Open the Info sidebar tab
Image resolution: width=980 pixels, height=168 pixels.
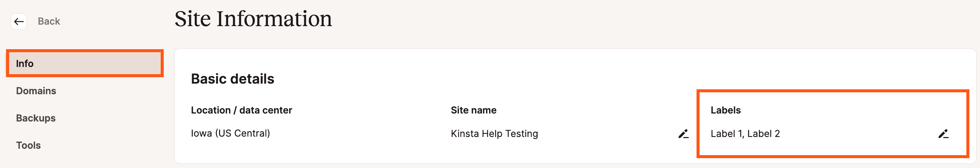click(25, 64)
